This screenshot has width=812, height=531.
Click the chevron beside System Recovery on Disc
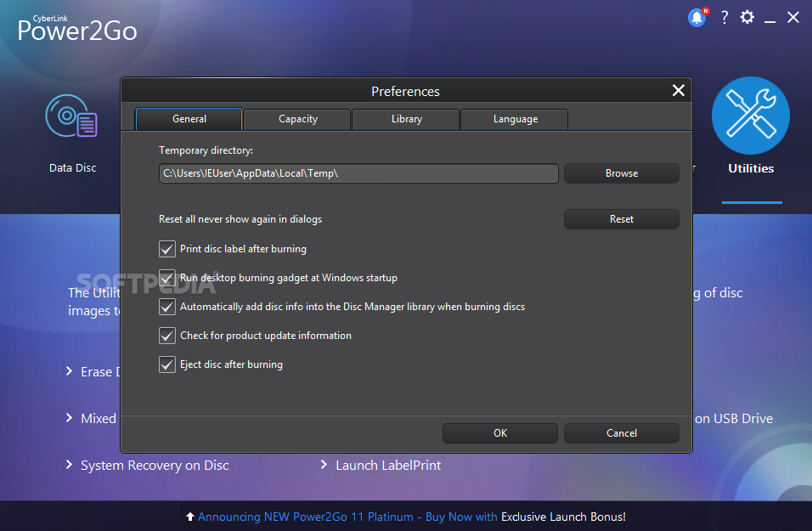coord(69,465)
